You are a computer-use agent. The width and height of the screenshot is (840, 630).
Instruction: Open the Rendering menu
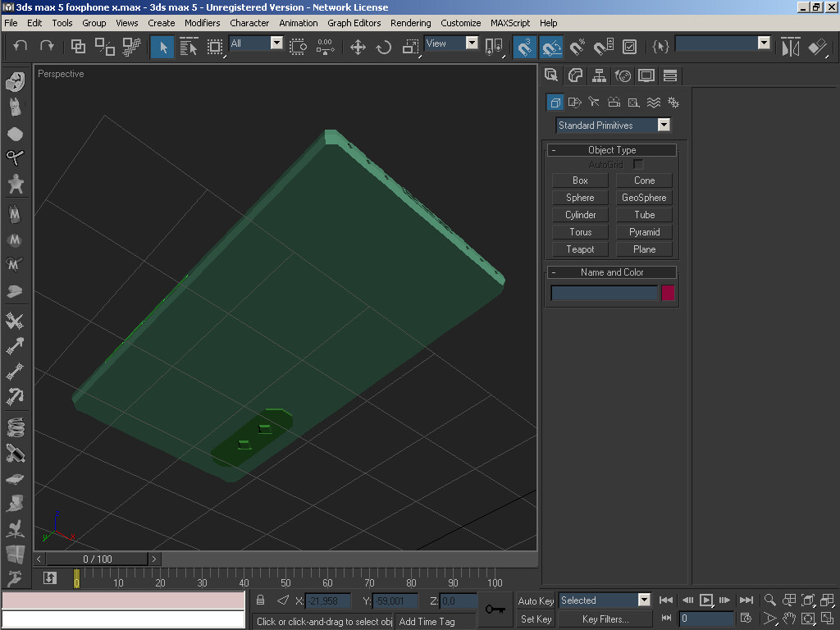point(410,23)
